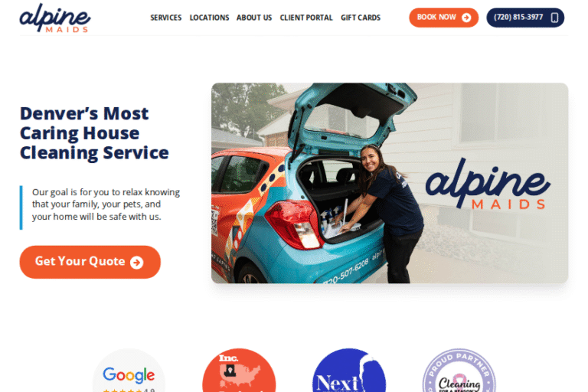
Task: Click the Alpine Maids logo overlay on photo
Action: [x=488, y=184]
